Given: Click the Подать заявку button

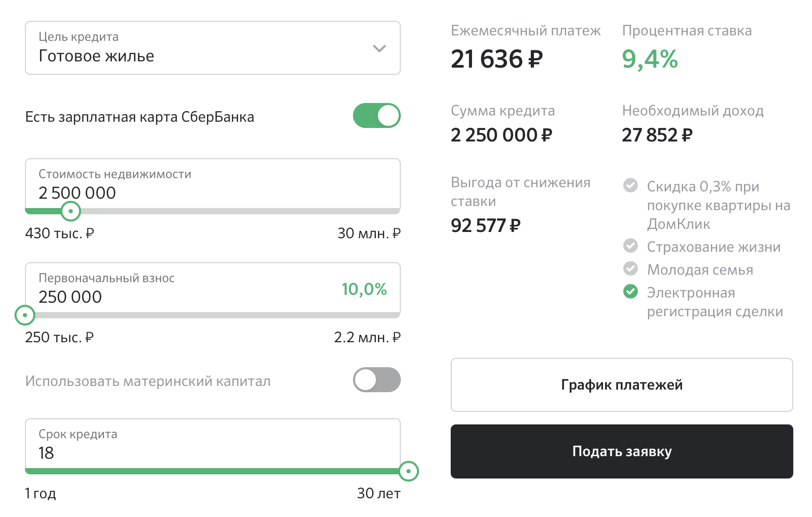Looking at the screenshot, I should click(x=622, y=451).
